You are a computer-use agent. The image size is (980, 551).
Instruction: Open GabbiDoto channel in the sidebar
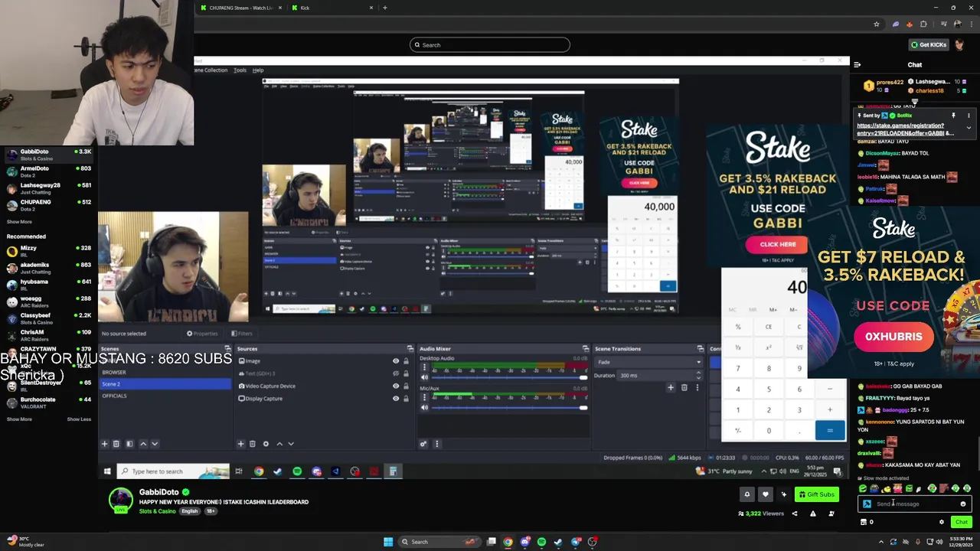(x=48, y=155)
